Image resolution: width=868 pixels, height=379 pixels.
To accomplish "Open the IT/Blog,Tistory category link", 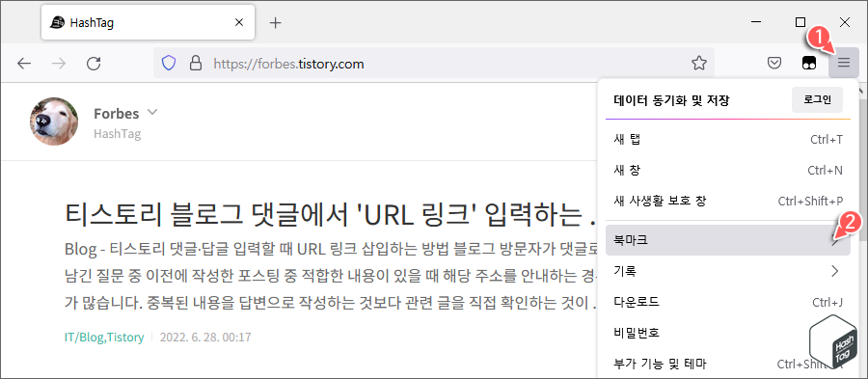I will (x=104, y=337).
